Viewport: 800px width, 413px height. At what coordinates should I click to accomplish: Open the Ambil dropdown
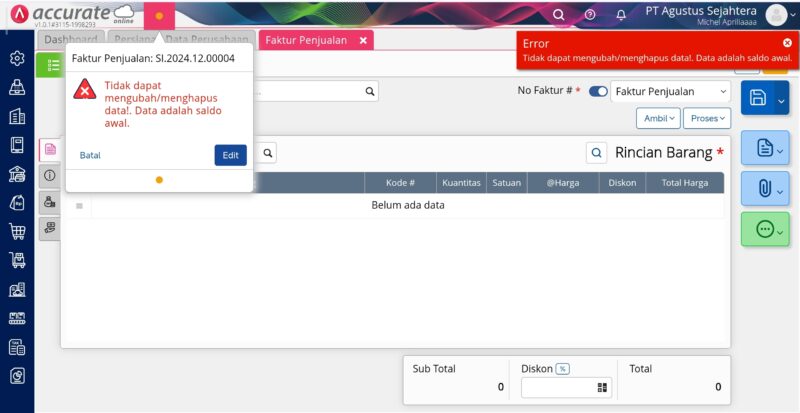click(x=658, y=118)
